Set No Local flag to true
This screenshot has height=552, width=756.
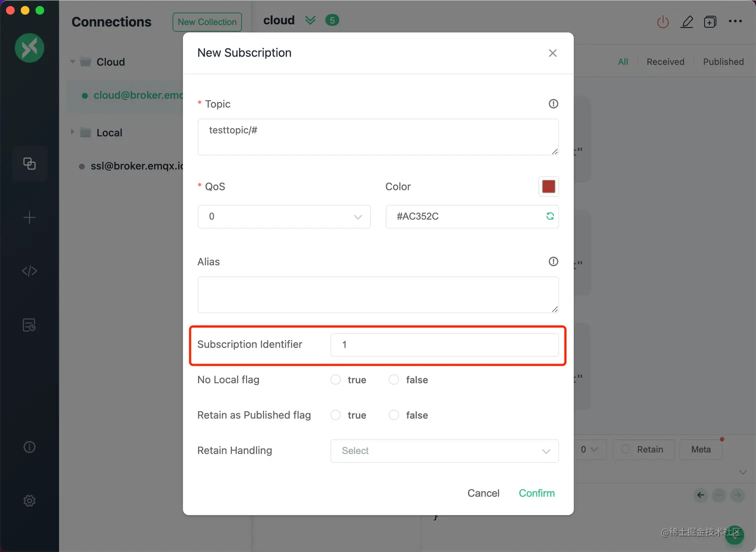335,380
